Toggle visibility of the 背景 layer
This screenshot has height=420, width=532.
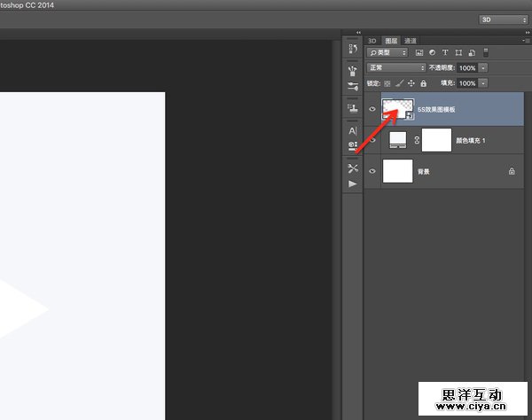pos(372,170)
